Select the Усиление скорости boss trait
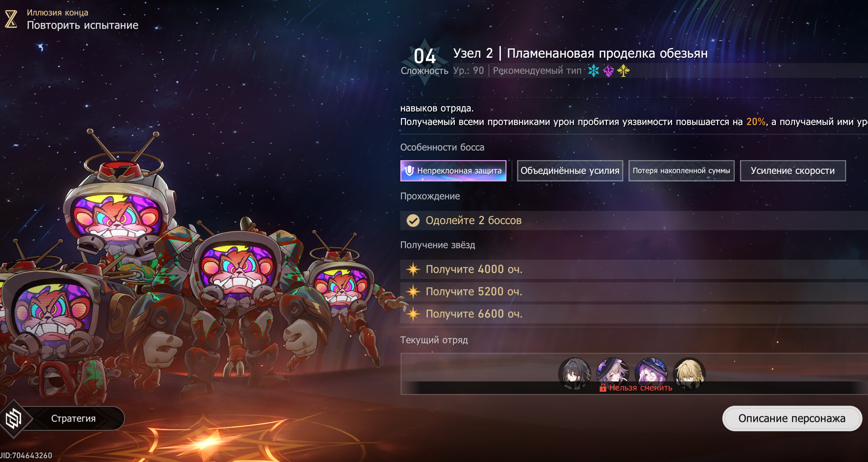Image resolution: width=868 pixels, height=462 pixels. point(792,171)
